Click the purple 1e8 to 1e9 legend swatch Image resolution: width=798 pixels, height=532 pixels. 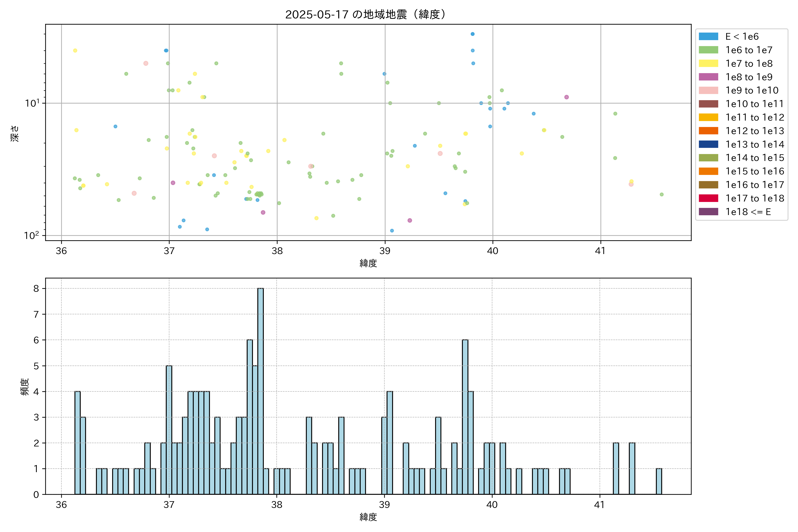708,77
